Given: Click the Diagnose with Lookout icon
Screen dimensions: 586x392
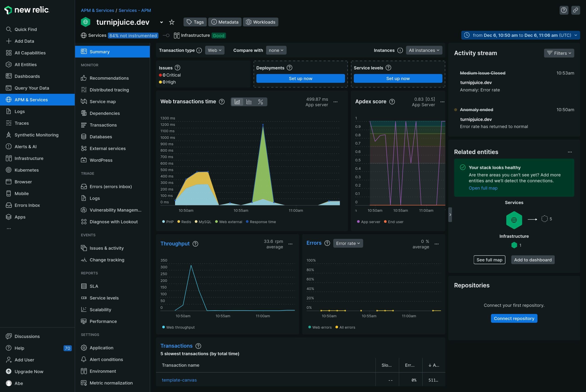Looking at the screenshot, I should (84, 222).
